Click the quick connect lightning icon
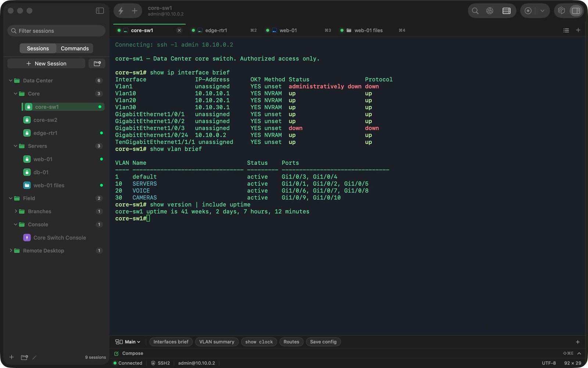The image size is (588, 368). (x=121, y=11)
